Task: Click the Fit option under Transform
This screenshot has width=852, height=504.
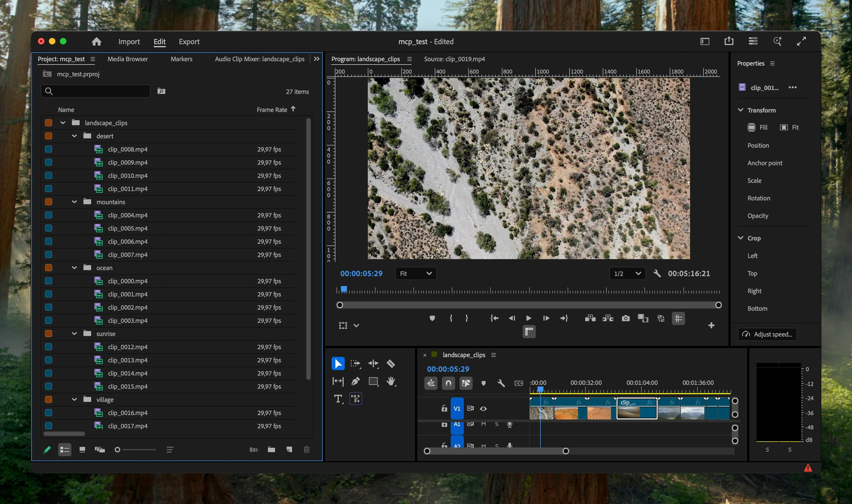Action: (x=789, y=127)
